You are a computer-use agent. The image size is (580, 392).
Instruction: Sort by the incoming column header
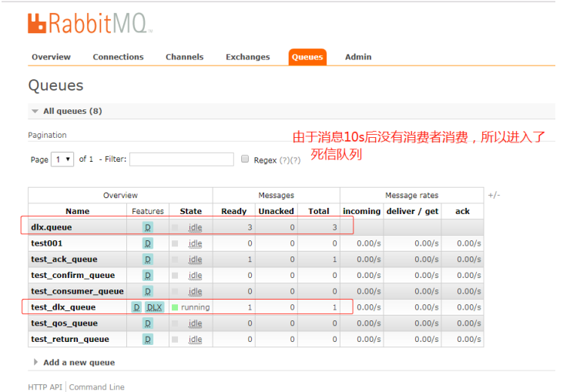click(361, 211)
